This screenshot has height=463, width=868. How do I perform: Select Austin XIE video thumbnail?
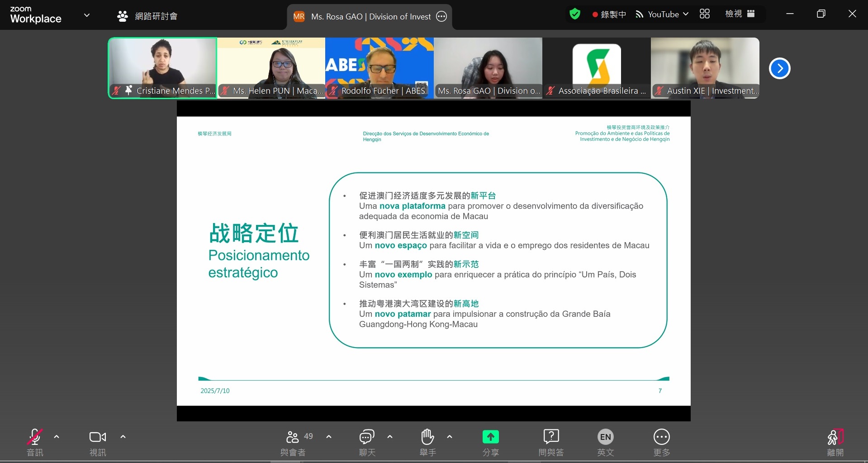click(x=705, y=68)
